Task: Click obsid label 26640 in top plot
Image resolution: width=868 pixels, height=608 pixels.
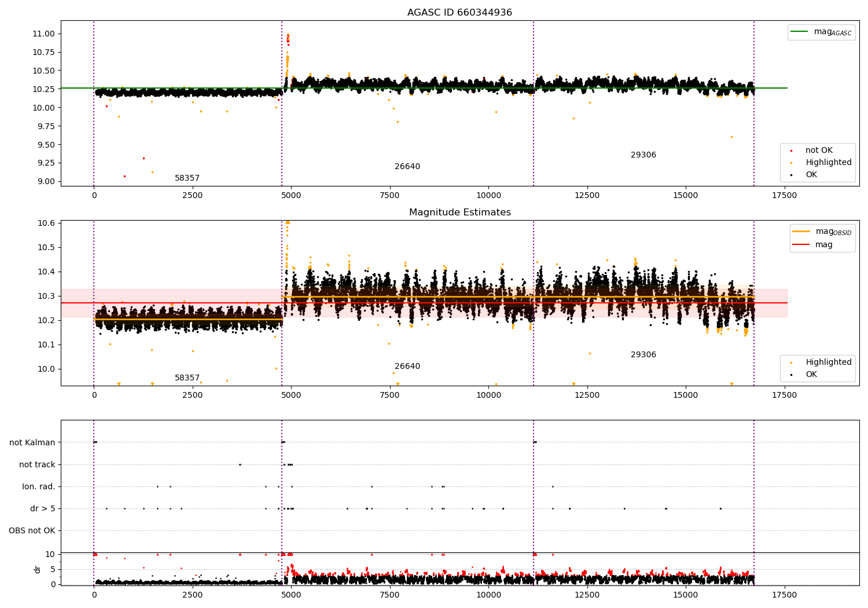Action: (x=407, y=166)
